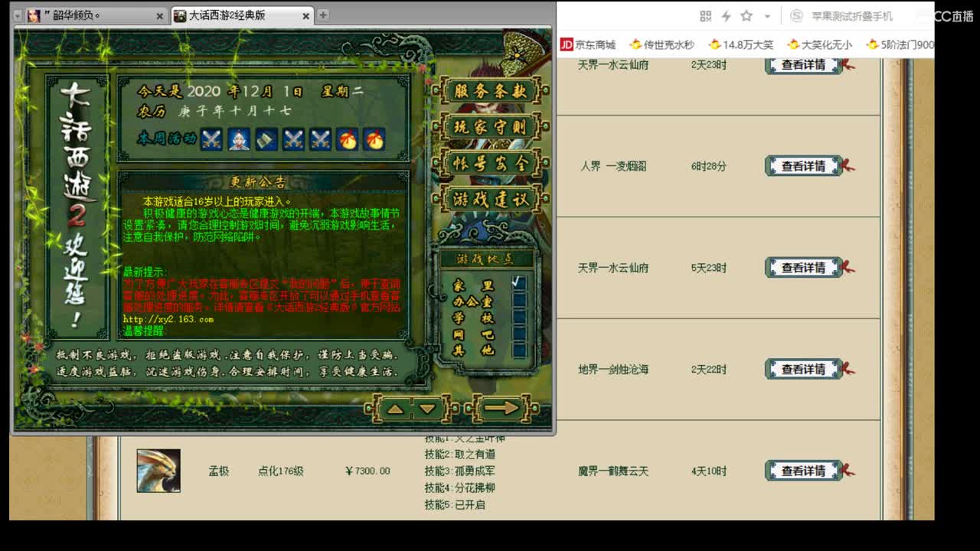Bookmark page with the star icon
This screenshot has height=551, width=980.
pos(746,16)
